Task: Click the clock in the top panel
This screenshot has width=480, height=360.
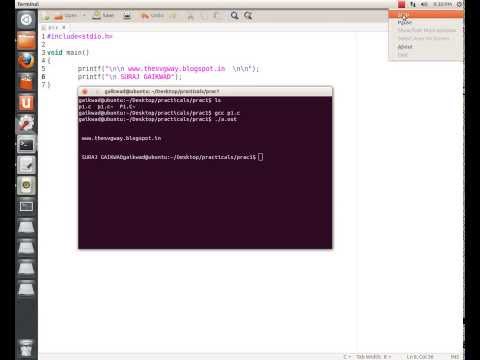Action: (443, 4)
